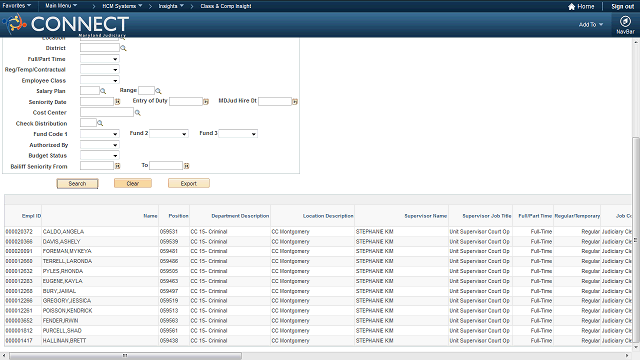Open Range lookup magnifier
640x360 pixels.
[x=158, y=91]
